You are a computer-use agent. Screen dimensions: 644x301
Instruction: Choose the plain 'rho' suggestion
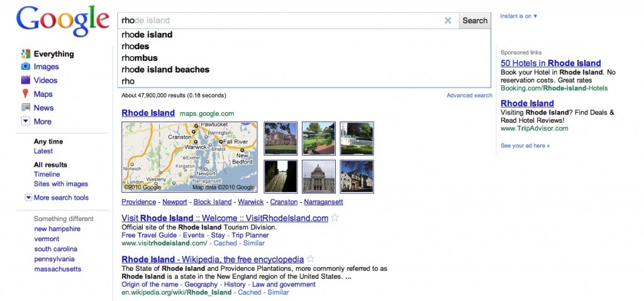[x=304, y=81]
